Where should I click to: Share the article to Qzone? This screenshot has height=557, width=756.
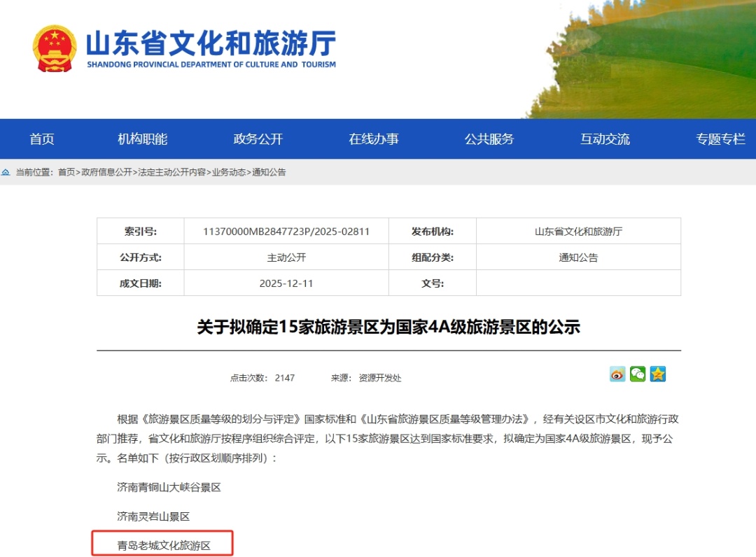658,374
